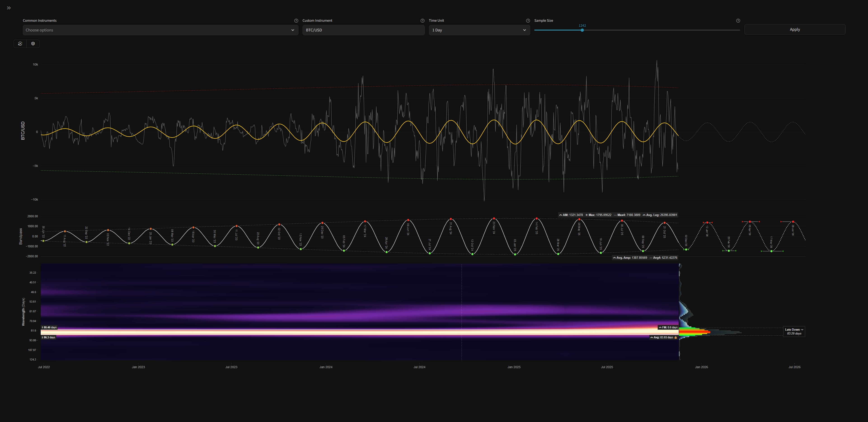
Task: Open help icon next to Time Unit
Action: coord(528,21)
